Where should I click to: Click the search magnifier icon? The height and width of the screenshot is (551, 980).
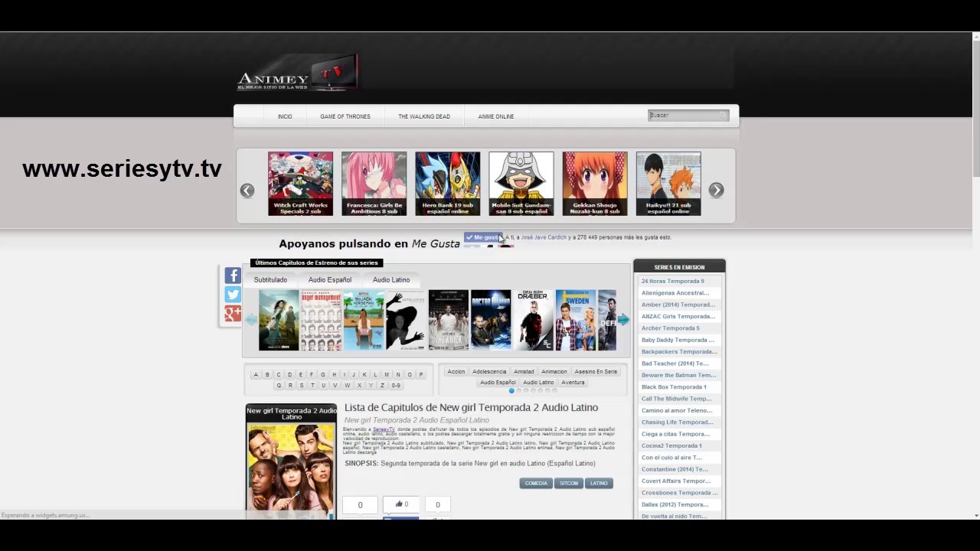point(721,116)
